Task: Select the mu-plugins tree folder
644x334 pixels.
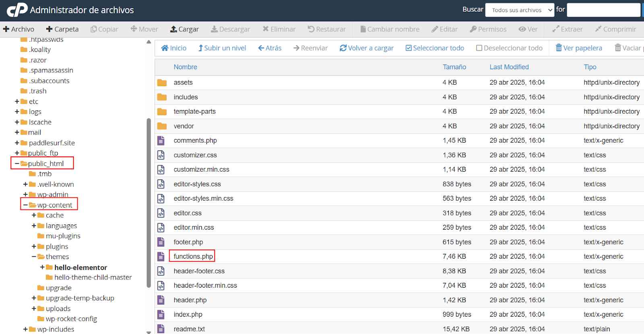Action: coord(63,236)
